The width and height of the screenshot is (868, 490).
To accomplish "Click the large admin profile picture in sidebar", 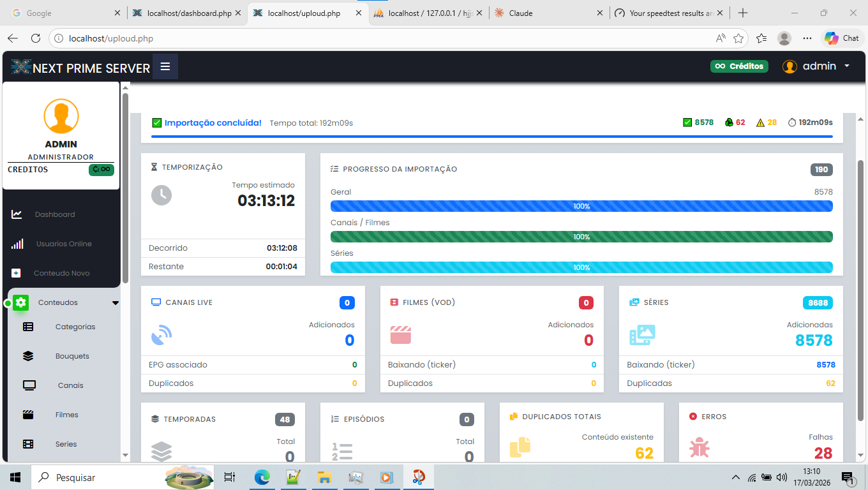I will pyautogui.click(x=61, y=116).
